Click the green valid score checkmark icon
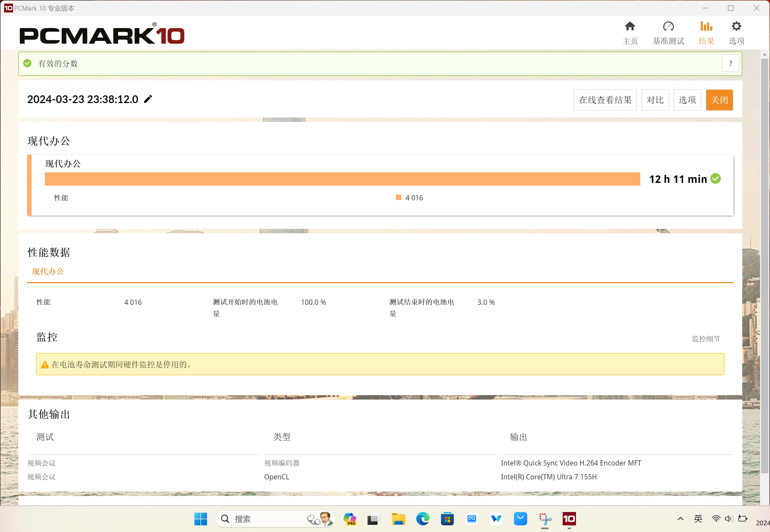This screenshot has width=770, height=532. (x=27, y=63)
